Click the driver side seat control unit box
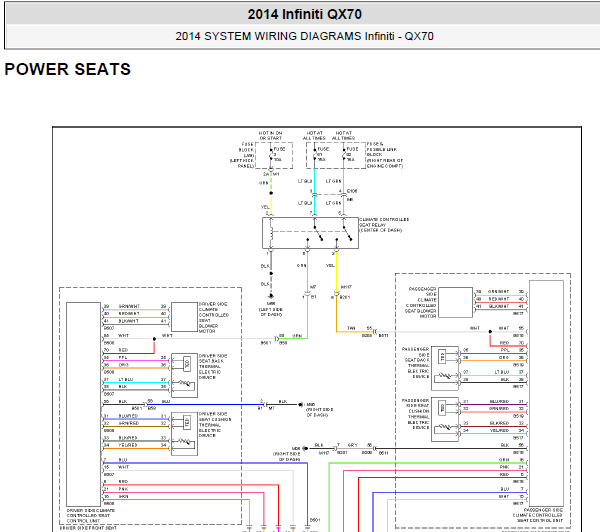The width and height of the screenshot is (600, 532). pos(83,404)
